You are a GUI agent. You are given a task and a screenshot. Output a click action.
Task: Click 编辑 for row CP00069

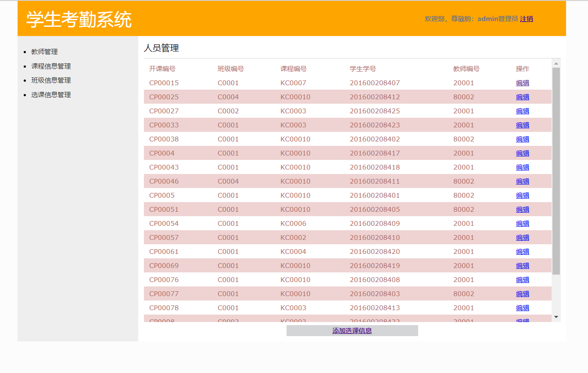click(523, 266)
